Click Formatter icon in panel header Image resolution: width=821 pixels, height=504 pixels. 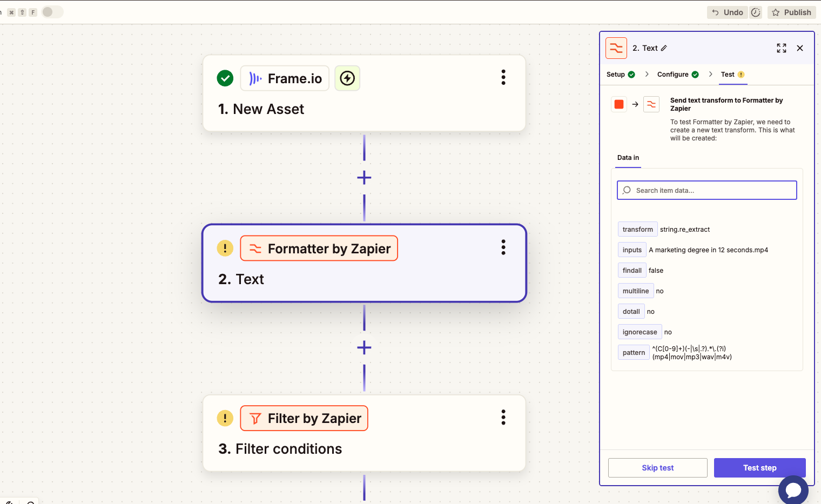click(616, 48)
